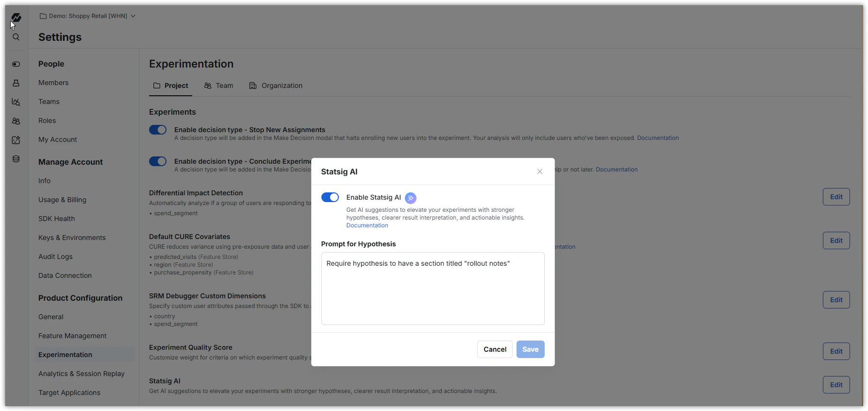Click the Product Configuration heading

[80, 298]
